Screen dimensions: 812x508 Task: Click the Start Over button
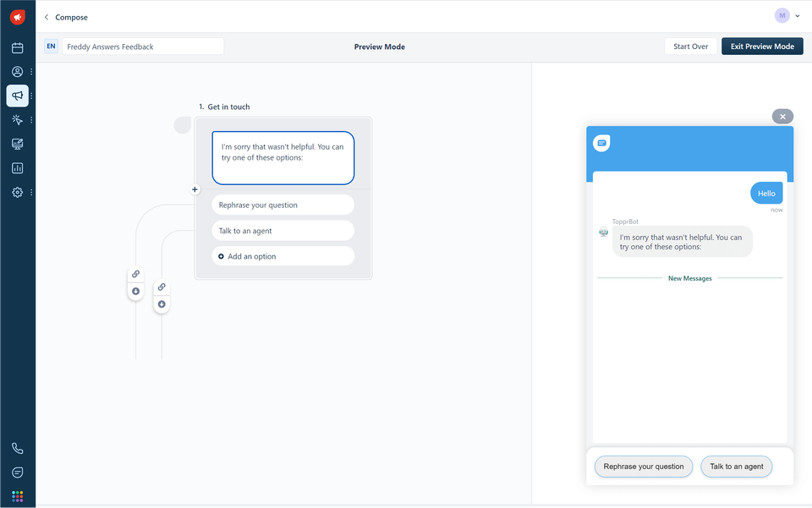coord(690,46)
